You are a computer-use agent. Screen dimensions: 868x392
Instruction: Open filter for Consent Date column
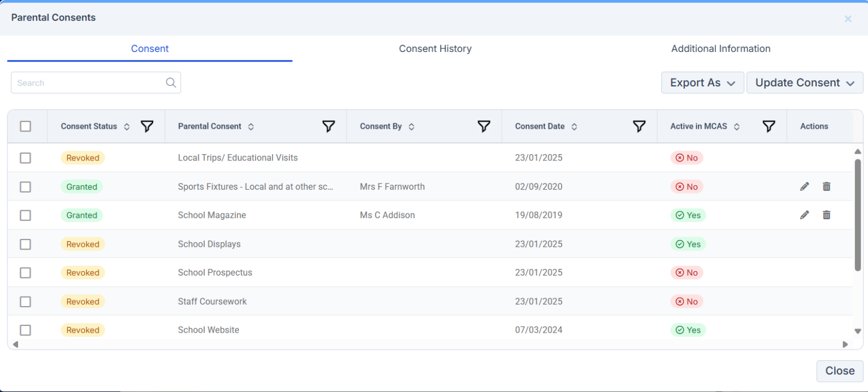pos(639,127)
